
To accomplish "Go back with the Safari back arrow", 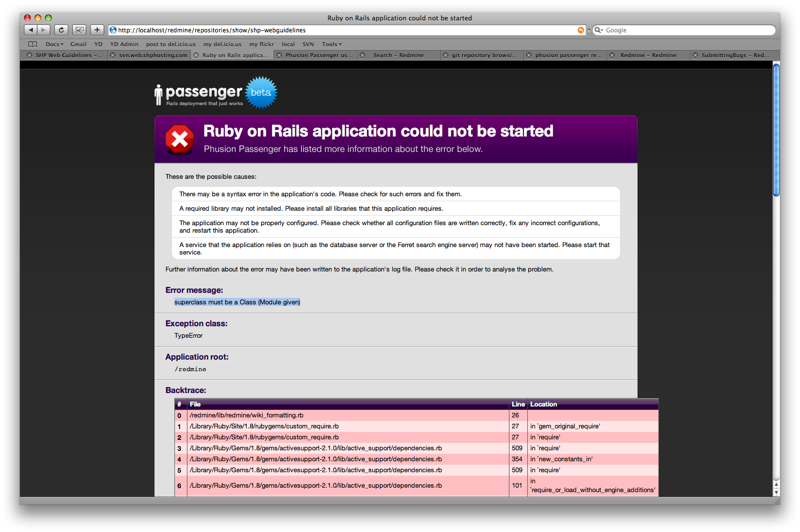I will pos(31,30).
